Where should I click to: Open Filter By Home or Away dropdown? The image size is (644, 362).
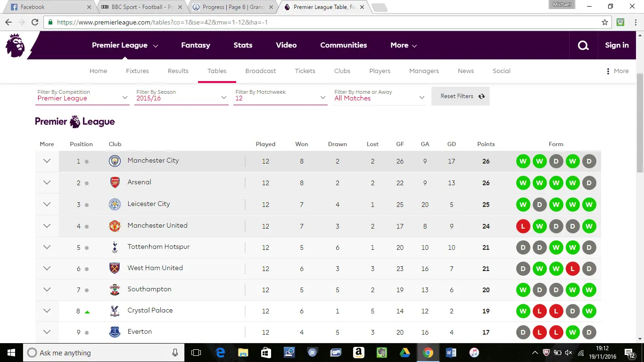coord(379,98)
